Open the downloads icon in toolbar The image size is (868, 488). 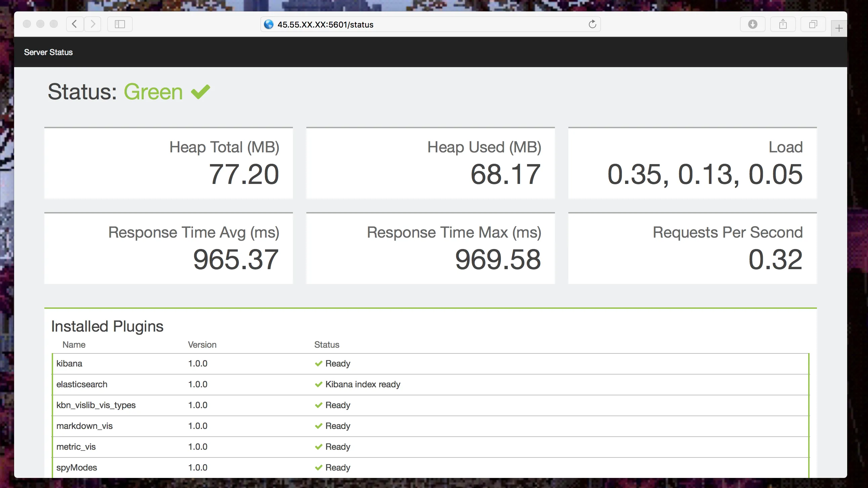pyautogui.click(x=752, y=24)
